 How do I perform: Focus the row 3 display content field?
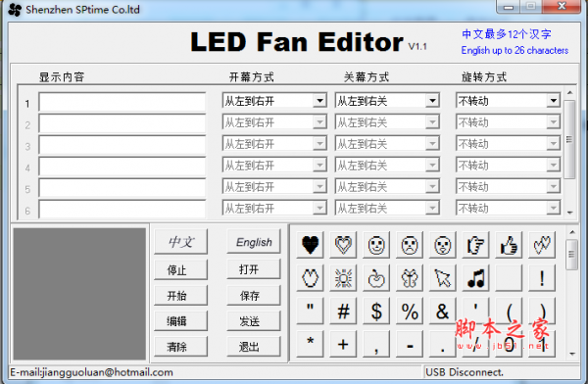tap(122, 145)
